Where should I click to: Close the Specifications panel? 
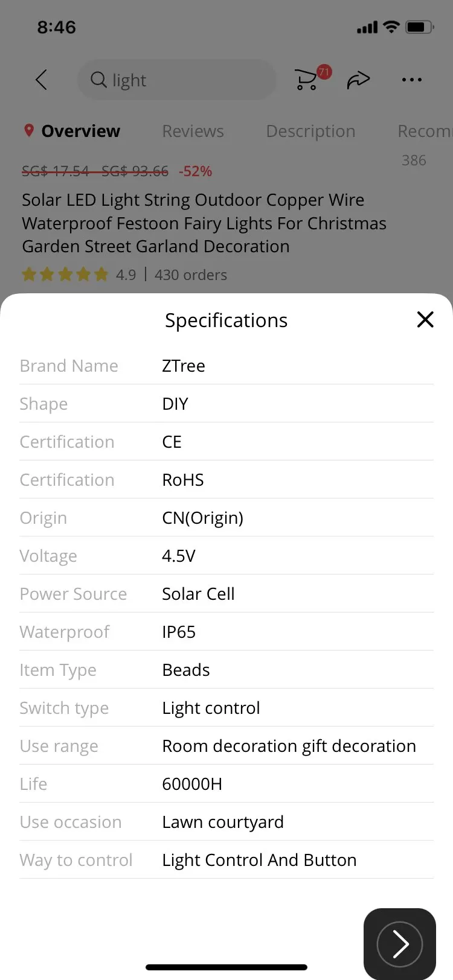click(425, 320)
